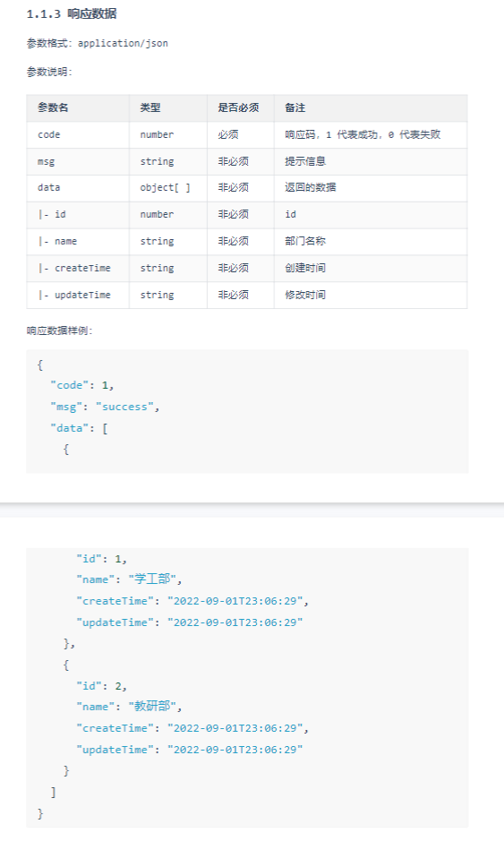Viewport: 504px width, 841px height.
Task: Click "string" type in the msg row
Action: pos(157,161)
